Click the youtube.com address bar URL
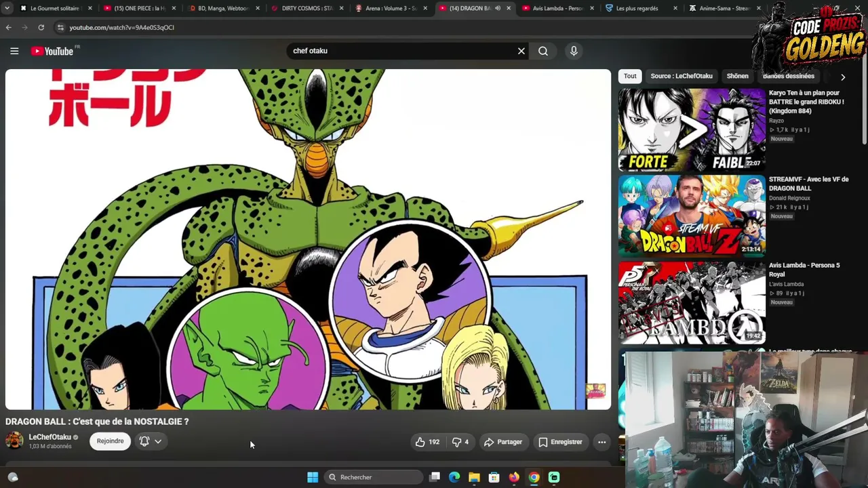 click(x=121, y=28)
